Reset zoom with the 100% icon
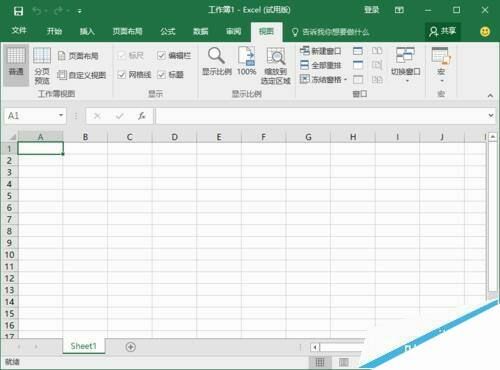The height and width of the screenshot is (370, 500). point(246,62)
